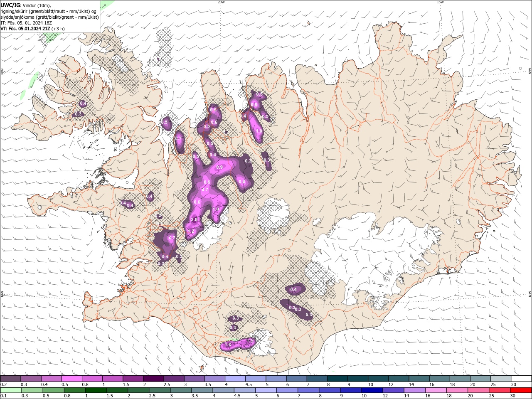Pick lower legend swatch between 4.5 and 5

pos(244,390)
